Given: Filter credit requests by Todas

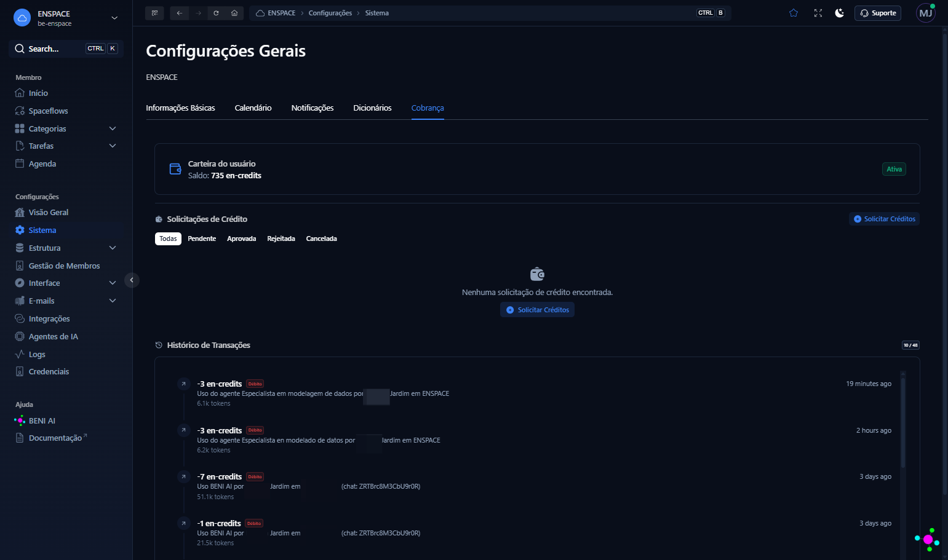Looking at the screenshot, I should [168, 239].
